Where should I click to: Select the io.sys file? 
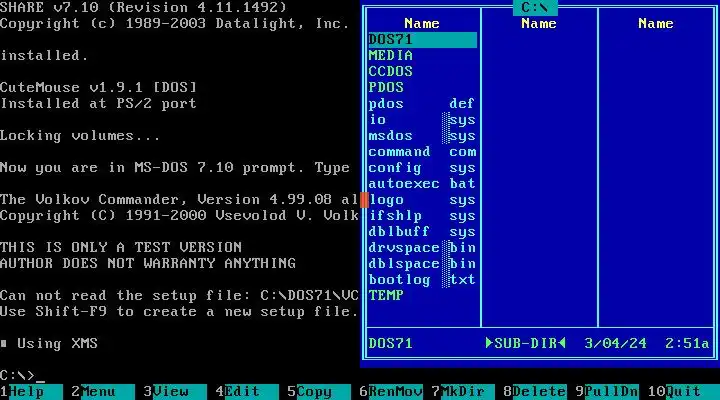(x=422, y=119)
